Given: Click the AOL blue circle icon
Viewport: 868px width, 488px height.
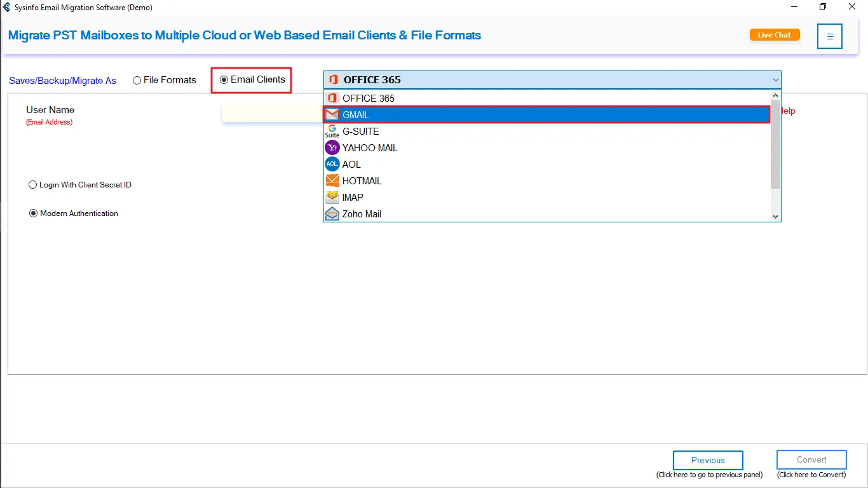Looking at the screenshot, I should [332, 165].
